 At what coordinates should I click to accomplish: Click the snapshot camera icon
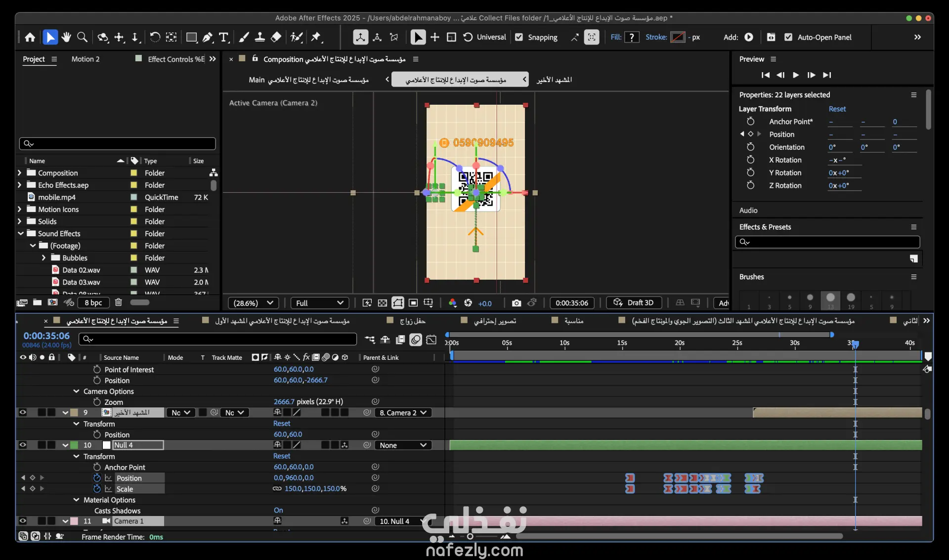point(517,303)
